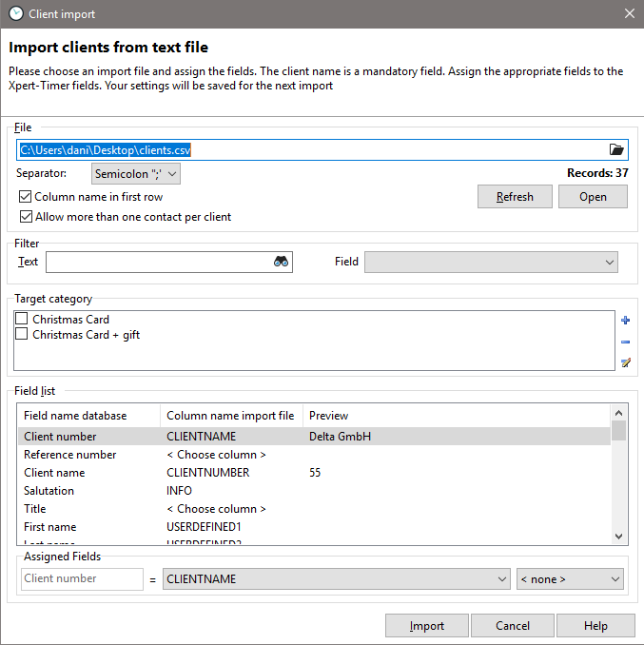Click the browse folder icon in file path

[616, 149]
